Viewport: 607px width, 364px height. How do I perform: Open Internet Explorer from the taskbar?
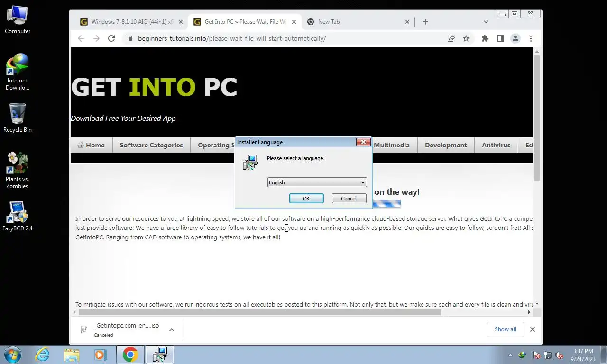tap(42, 355)
